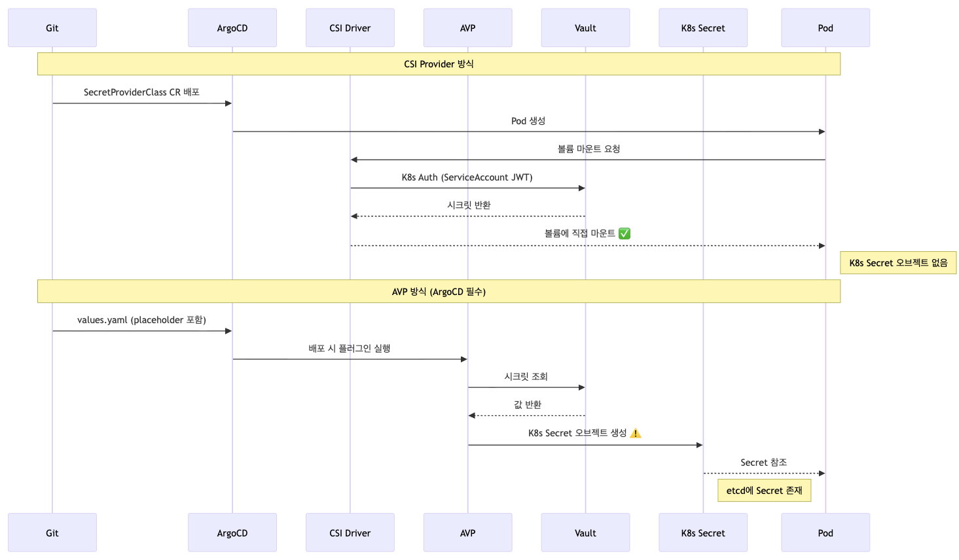This screenshot has width=959, height=560.
Task: Click the '배포 시 플러그인 실행' message label
Action: coord(350,349)
